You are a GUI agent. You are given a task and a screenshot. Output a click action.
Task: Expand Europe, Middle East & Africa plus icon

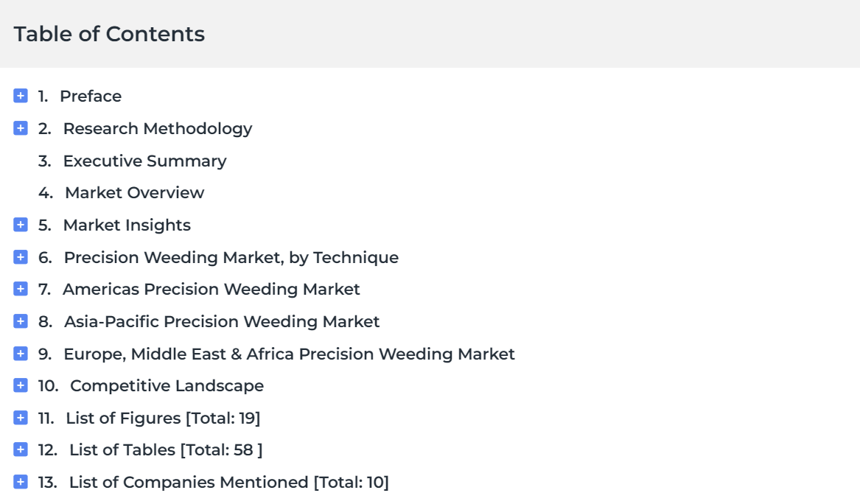coord(21,354)
